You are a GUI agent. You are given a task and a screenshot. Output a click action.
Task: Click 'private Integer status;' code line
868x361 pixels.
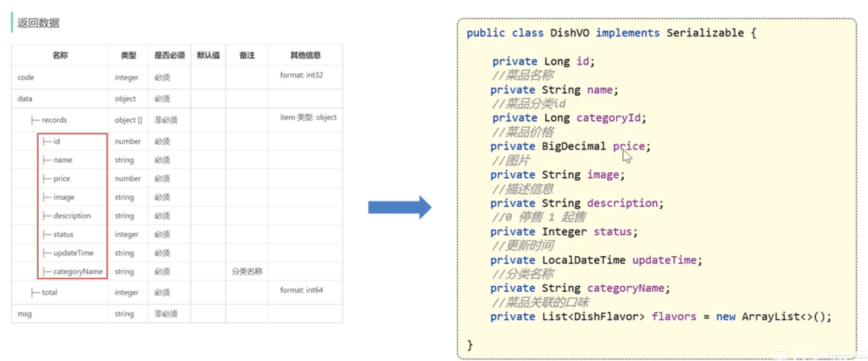point(564,232)
